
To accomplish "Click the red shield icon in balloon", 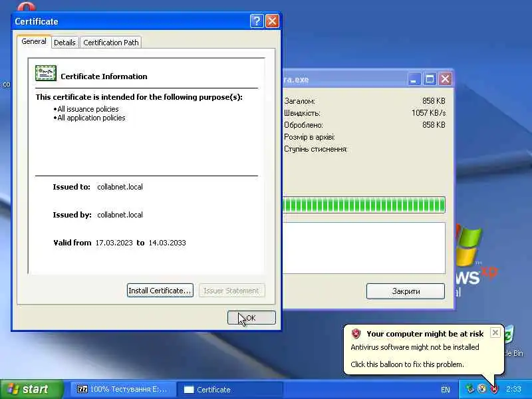I will [x=356, y=334].
